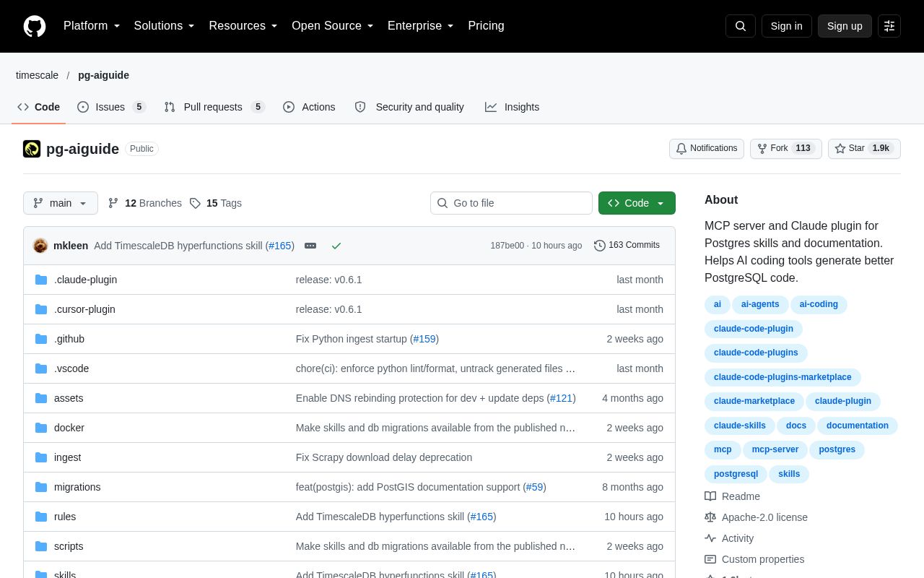Click the Notifications button
Screen dimensions: 924x578
[x=707, y=149]
